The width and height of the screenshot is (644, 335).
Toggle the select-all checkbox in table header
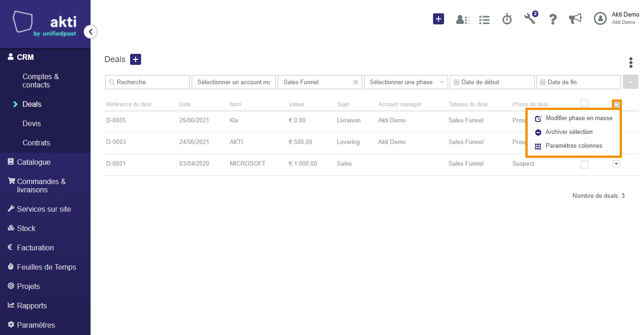pos(584,104)
